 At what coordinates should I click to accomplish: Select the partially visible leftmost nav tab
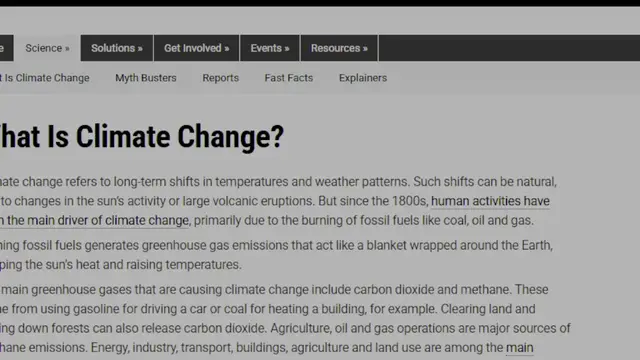[6, 48]
